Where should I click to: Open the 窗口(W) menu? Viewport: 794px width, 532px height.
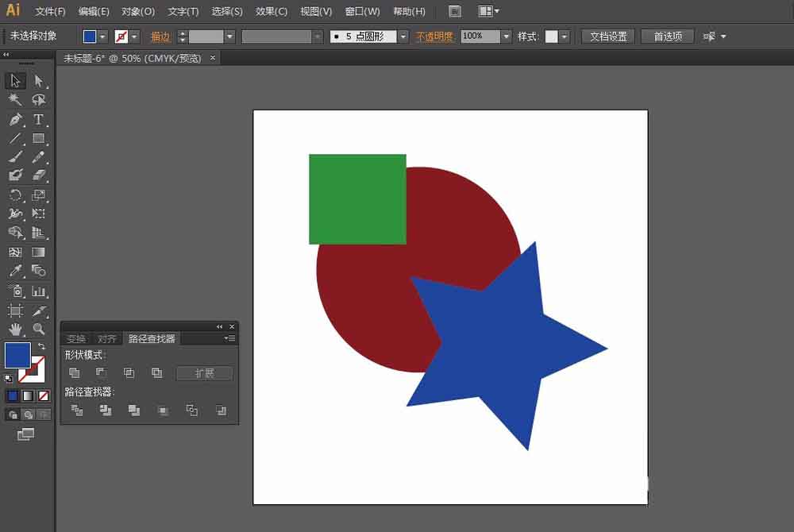pos(362,11)
